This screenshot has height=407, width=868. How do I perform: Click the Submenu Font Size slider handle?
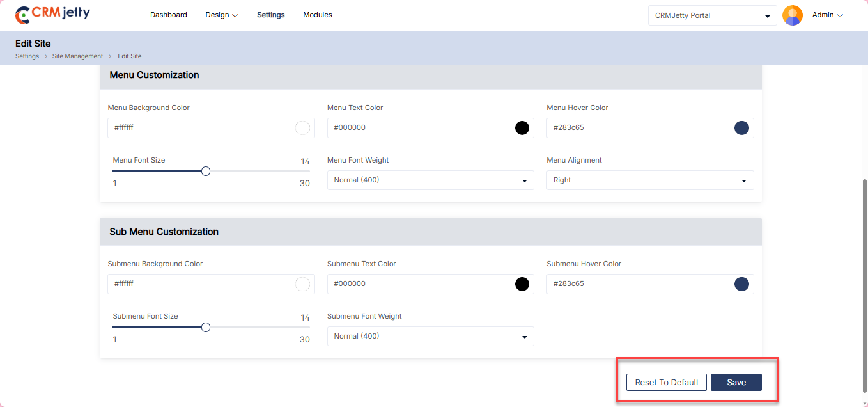tap(206, 328)
